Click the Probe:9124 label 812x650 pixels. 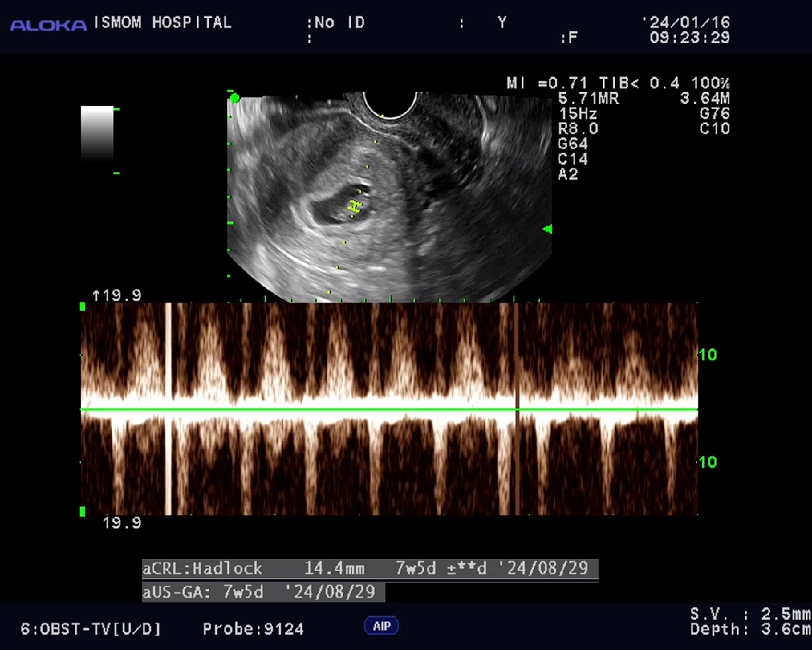[253, 629]
